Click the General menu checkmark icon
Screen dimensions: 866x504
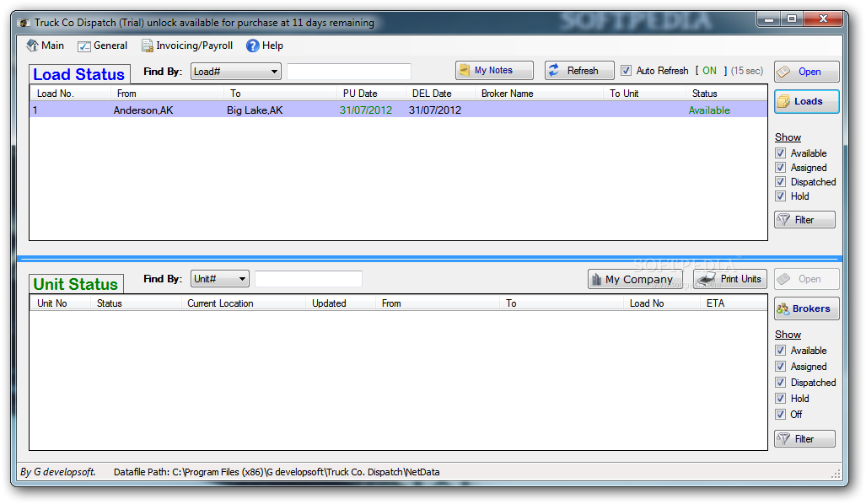(84, 46)
